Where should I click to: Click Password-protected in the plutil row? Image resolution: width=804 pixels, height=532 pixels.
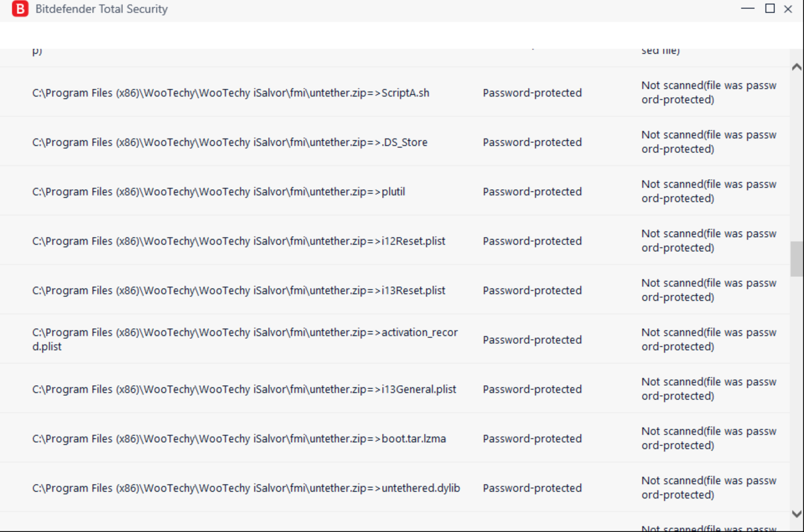(532, 191)
